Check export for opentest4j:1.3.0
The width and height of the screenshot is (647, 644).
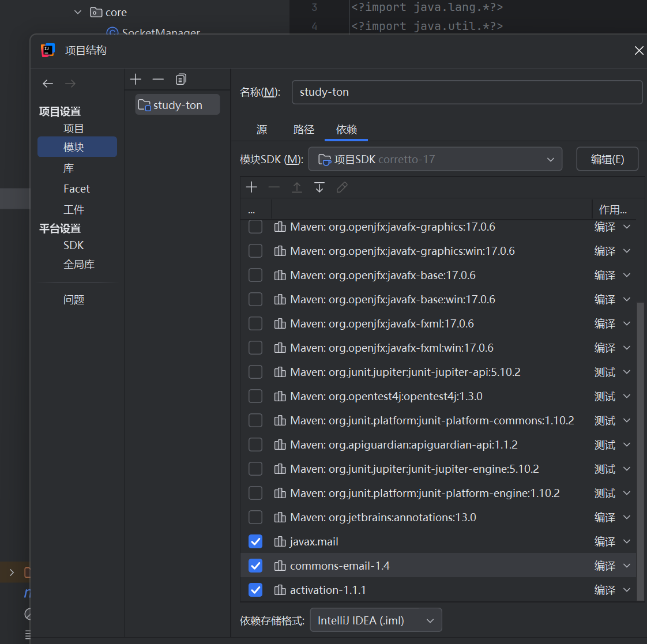point(255,396)
